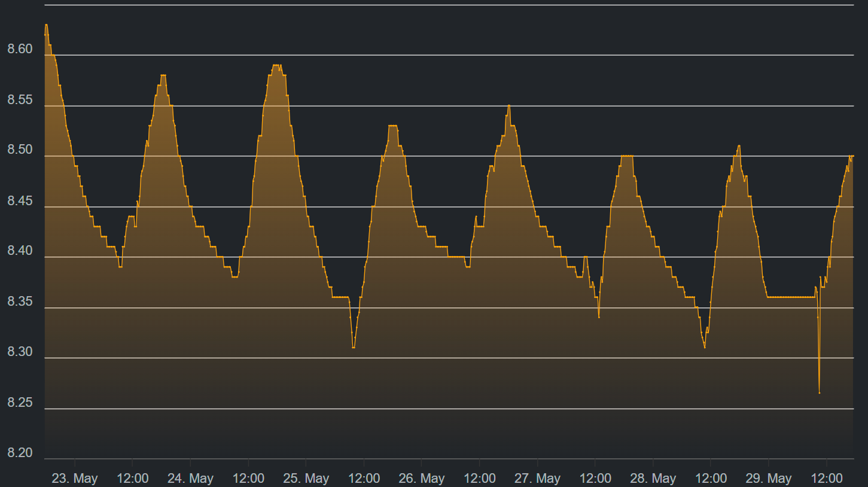
Task: Select the 26. May date tick label
Action: pos(421,479)
